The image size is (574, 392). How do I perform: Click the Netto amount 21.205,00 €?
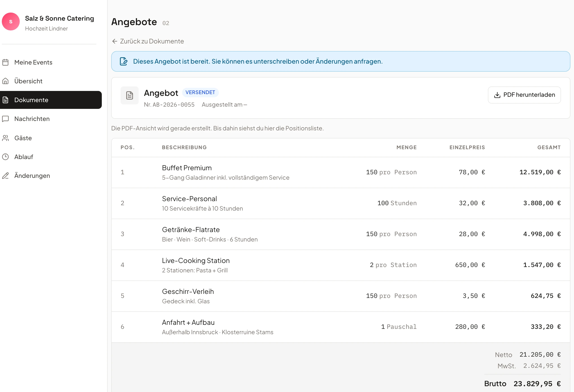point(540,355)
